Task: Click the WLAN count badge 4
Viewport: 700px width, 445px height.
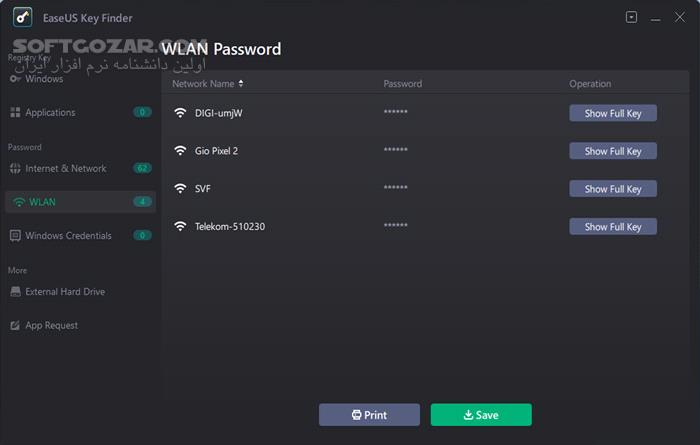Action: coord(142,202)
